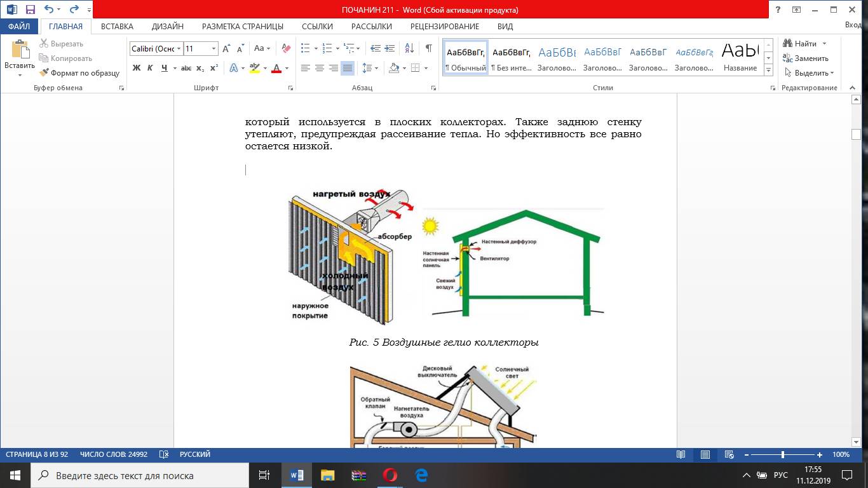Align text left
This screenshot has width=868, height=488.
click(306, 68)
